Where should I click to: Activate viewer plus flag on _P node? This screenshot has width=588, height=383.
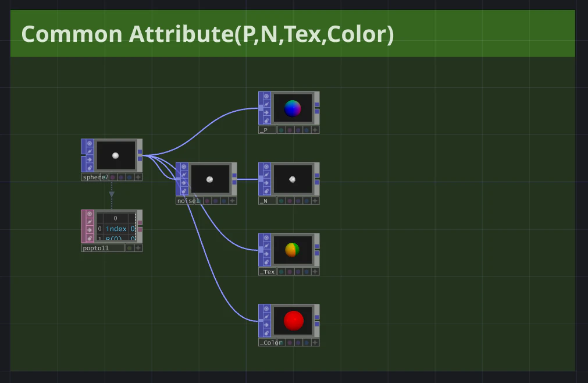315,130
